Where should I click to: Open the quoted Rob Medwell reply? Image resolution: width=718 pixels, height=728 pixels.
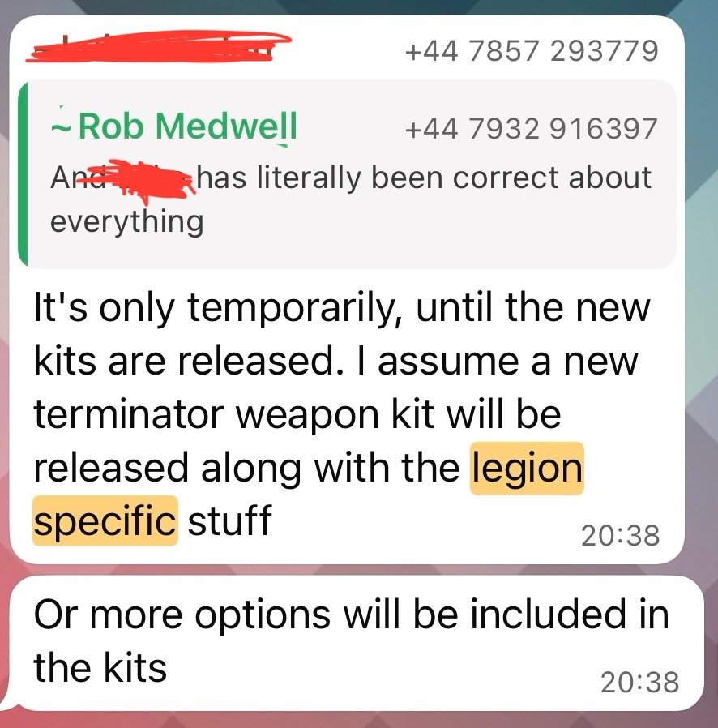pos(347,174)
